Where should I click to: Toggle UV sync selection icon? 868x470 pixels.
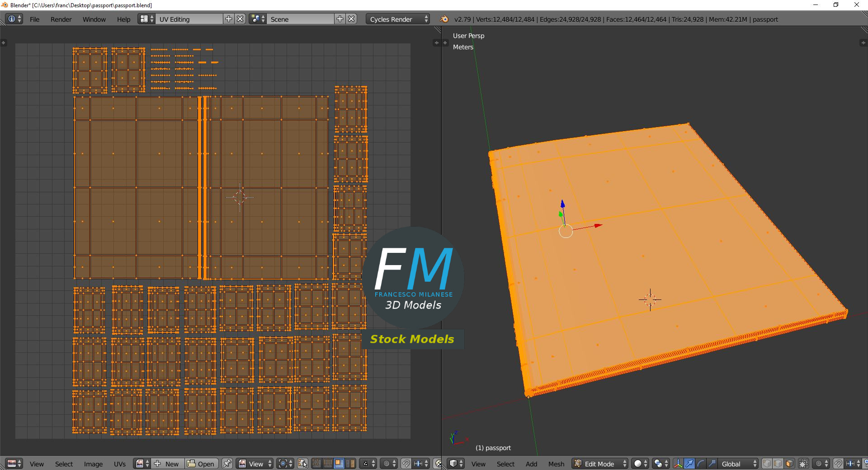(x=302, y=464)
